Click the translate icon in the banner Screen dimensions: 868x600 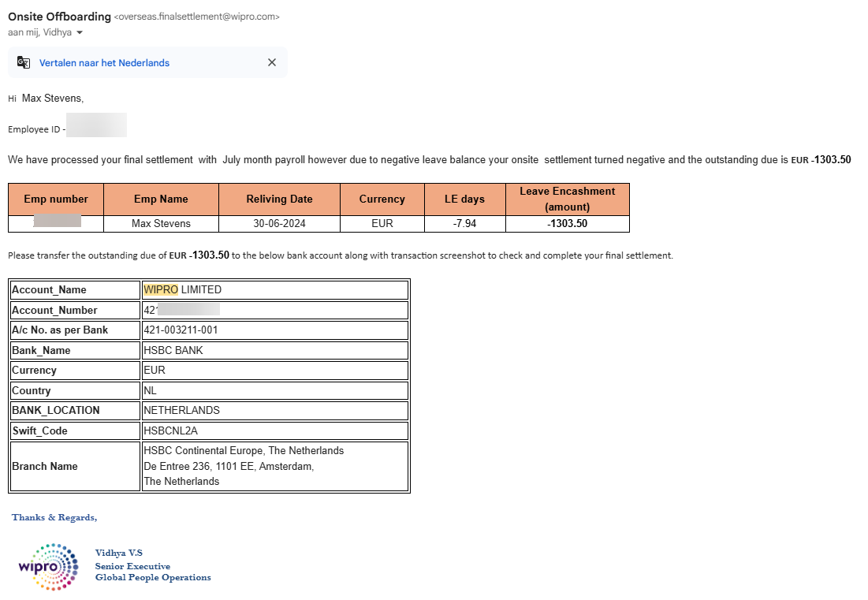[24, 63]
